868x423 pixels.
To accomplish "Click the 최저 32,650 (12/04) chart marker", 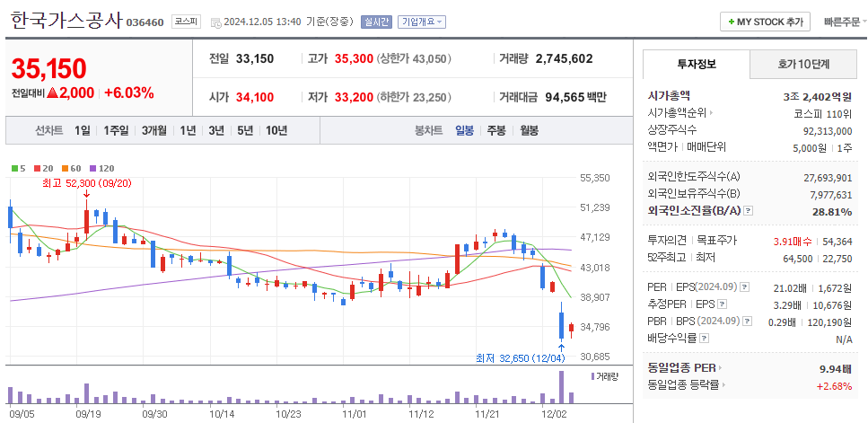I will 521,358.
